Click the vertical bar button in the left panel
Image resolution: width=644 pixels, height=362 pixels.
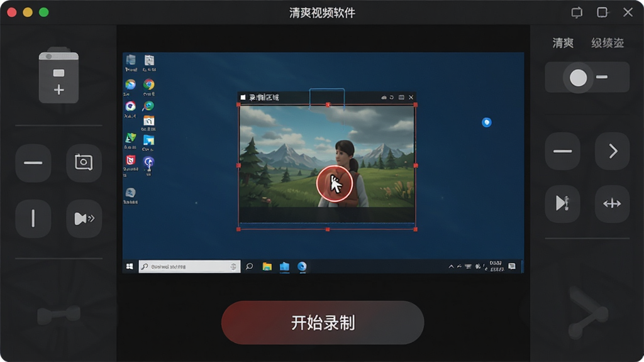click(33, 218)
